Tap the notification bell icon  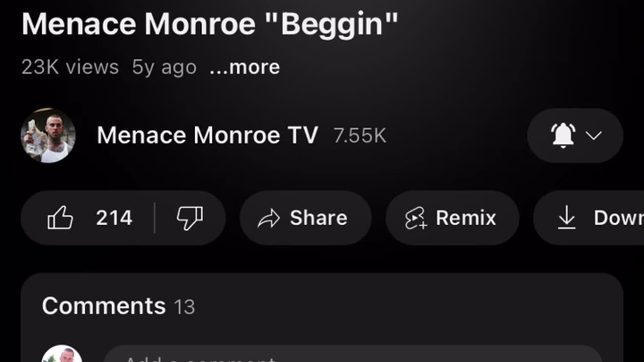click(x=563, y=135)
